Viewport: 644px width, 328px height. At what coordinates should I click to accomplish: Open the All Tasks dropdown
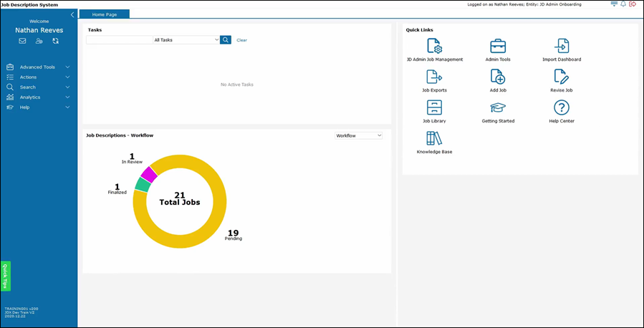tap(186, 40)
